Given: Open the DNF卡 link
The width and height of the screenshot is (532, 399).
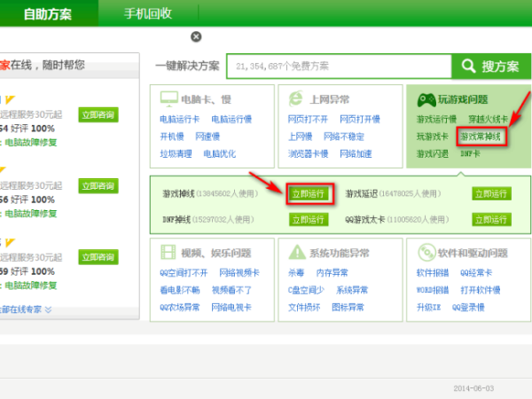Looking at the screenshot, I should click(470, 154).
